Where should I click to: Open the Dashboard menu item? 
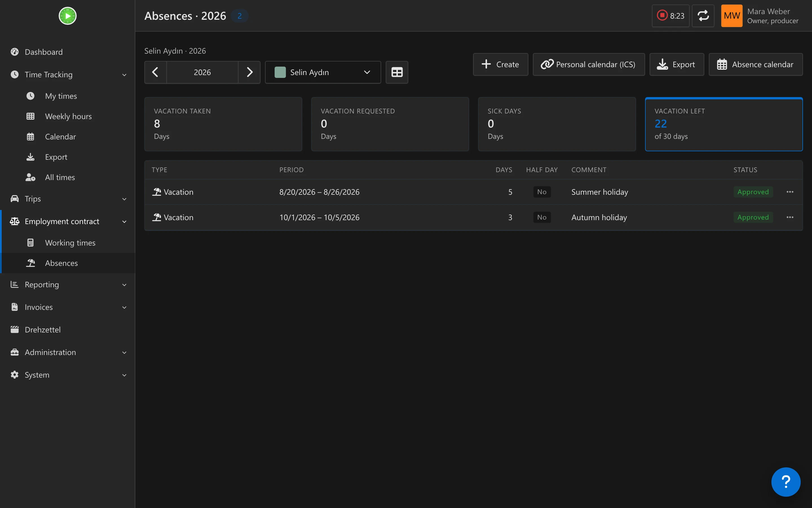[x=67, y=52]
